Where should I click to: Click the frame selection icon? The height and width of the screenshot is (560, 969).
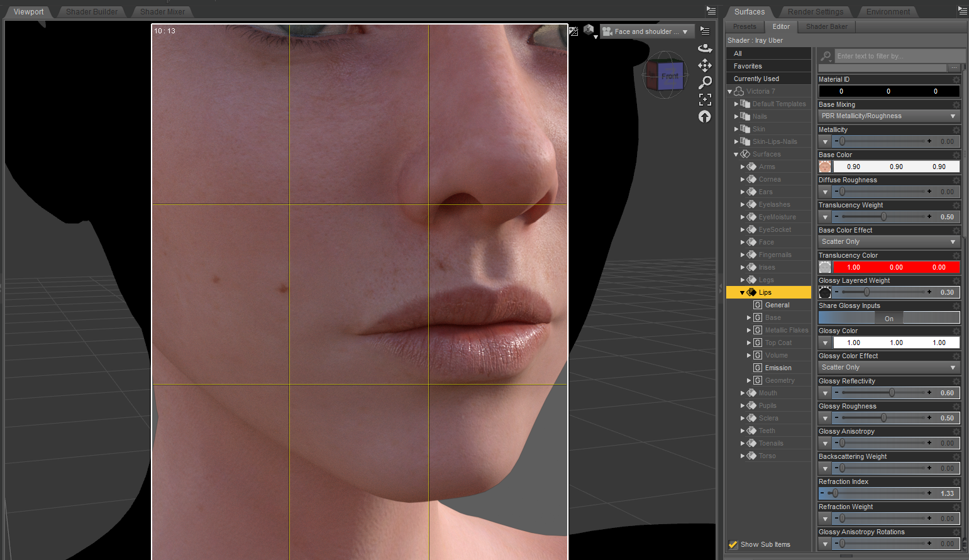pyautogui.click(x=705, y=99)
